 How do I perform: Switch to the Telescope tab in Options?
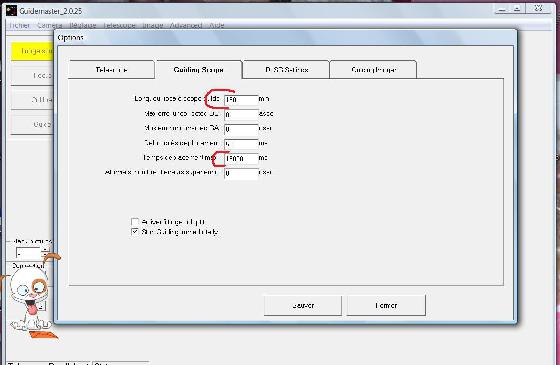(x=111, y=69)
